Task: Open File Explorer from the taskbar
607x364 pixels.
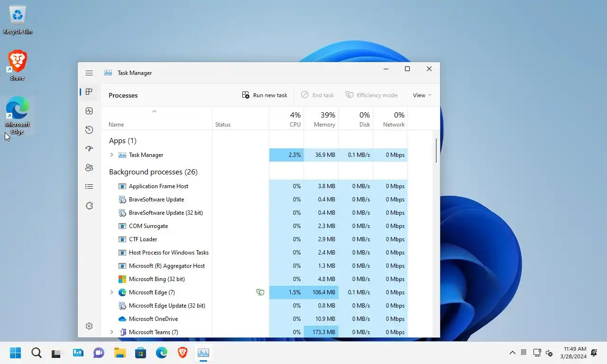Action: click(x=120, y=353)
